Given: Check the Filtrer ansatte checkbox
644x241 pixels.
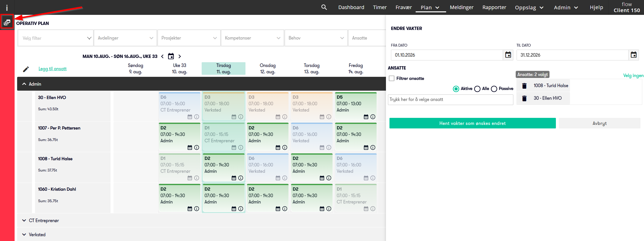Looking at the screenshot, I should tap(392, 78).
